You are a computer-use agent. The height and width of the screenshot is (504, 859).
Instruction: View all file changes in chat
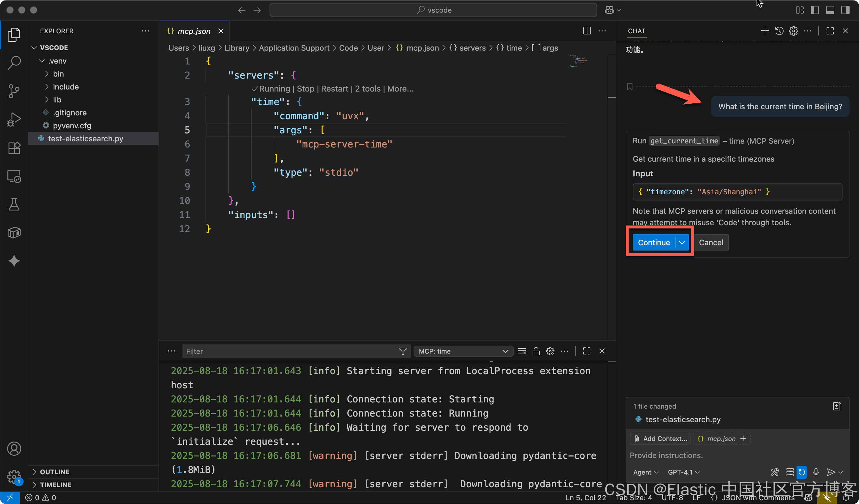tap(837, 406)
